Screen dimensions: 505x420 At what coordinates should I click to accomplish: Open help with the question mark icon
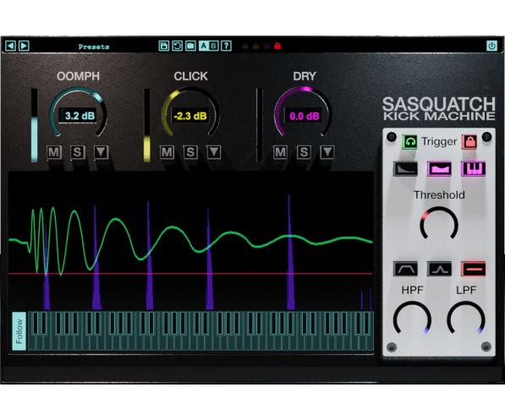pyautogui.click(x=227, y=46)
